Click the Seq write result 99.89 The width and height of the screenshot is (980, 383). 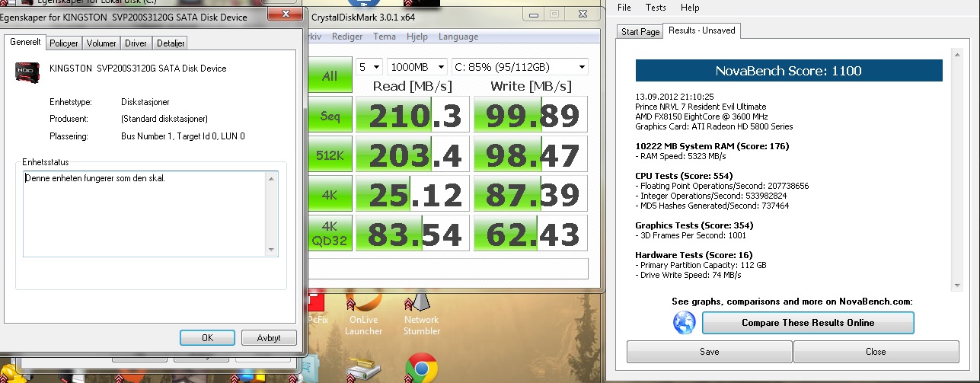click(530, 116)
